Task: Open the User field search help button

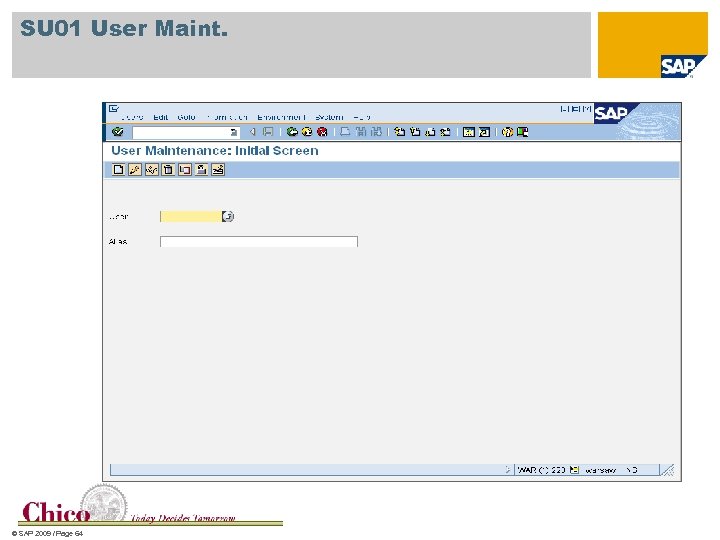Action: 228,216
